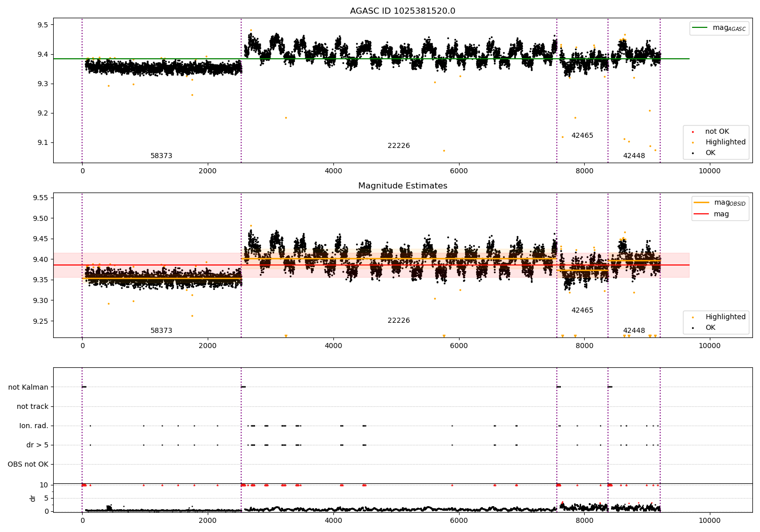Click the '5' tick on dr axis
760x532 pixels.
46,499
